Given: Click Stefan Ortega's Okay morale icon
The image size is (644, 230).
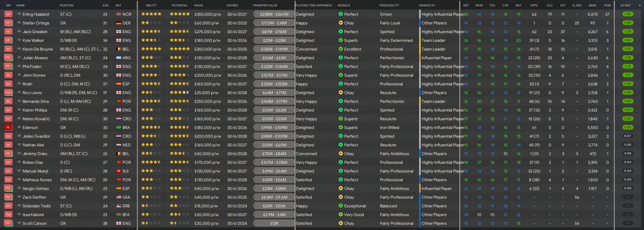Looking at the screenshot, I should pos(341,23).
